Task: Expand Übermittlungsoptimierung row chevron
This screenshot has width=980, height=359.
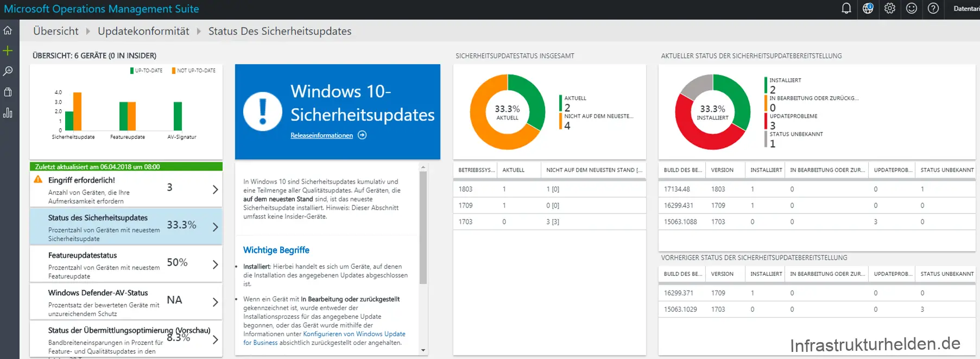Action: [x=215, y=339]
